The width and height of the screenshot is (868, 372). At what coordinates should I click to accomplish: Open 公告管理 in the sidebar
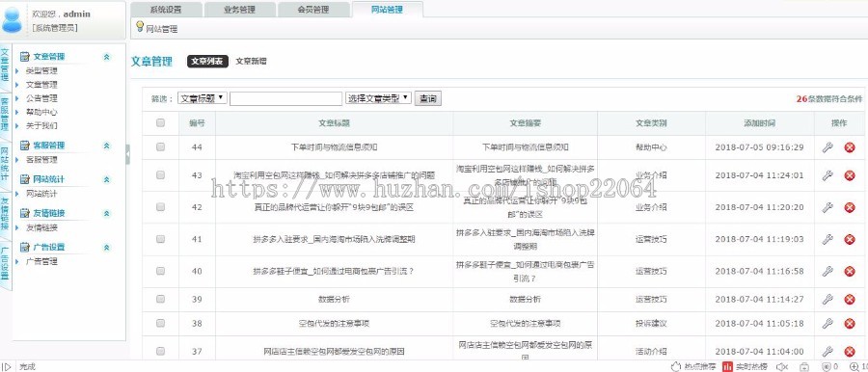(x=41, y=98)
